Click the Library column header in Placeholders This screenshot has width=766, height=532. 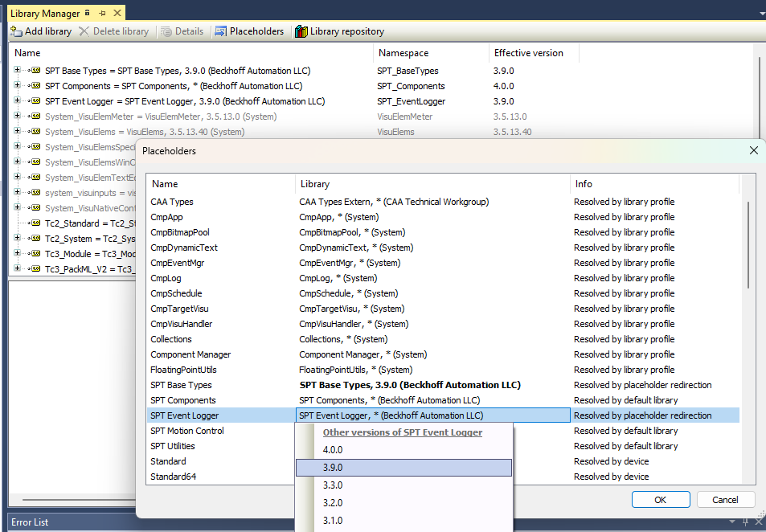pyautogui.click(x=432, y=184)
